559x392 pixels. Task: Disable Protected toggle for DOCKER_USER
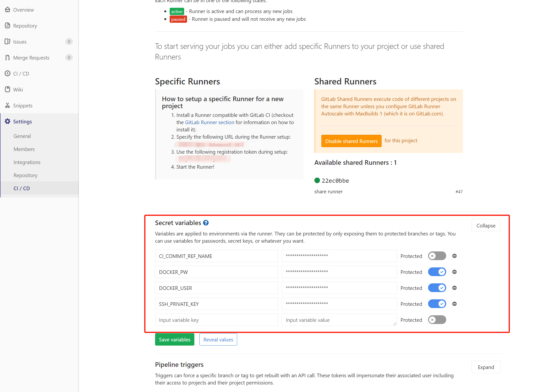[437, 288]
